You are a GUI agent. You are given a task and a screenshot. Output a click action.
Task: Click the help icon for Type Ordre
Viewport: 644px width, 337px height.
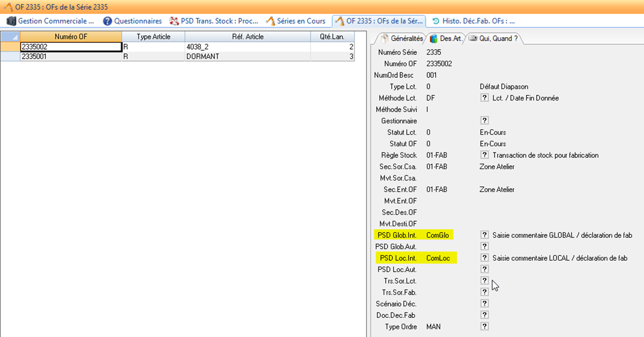484,326
